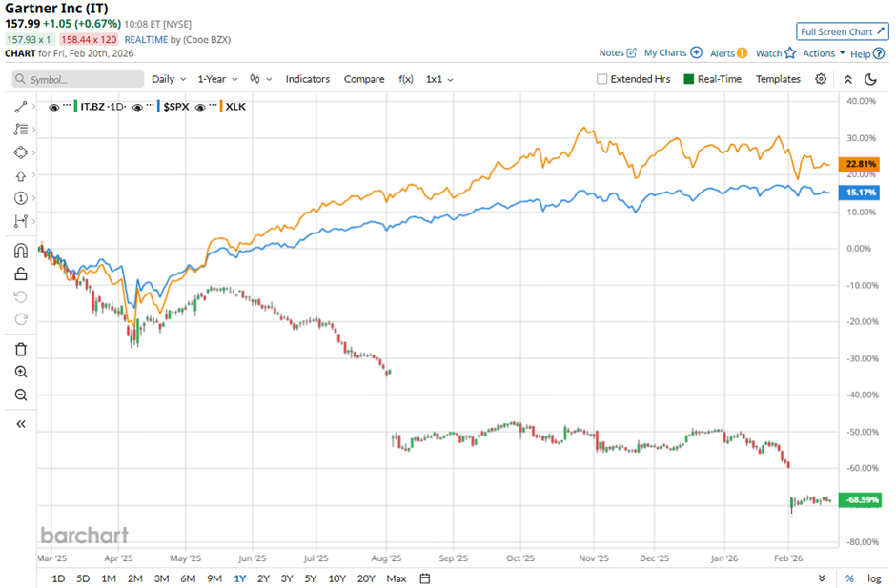Toggle the magnet snap mode
896x588 pixels.
click(x=21, y=251)
